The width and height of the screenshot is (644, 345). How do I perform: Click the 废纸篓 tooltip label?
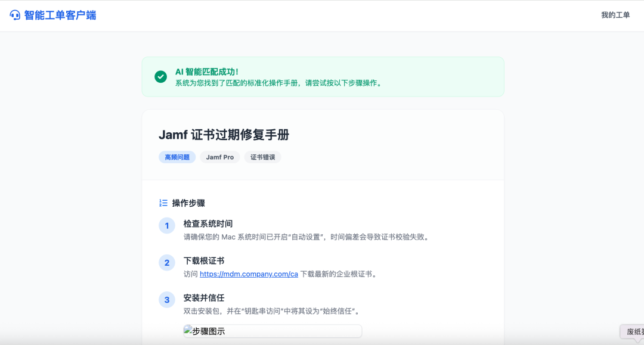click(633, 331)
